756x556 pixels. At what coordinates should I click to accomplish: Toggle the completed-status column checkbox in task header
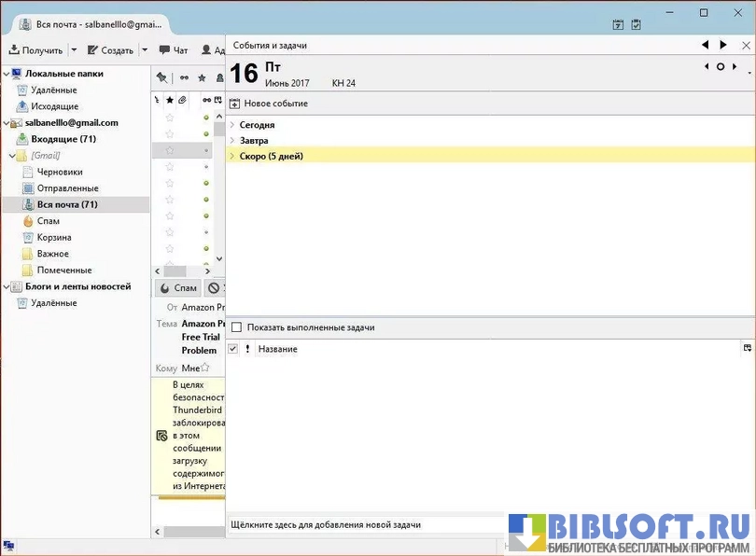point(233,349)
